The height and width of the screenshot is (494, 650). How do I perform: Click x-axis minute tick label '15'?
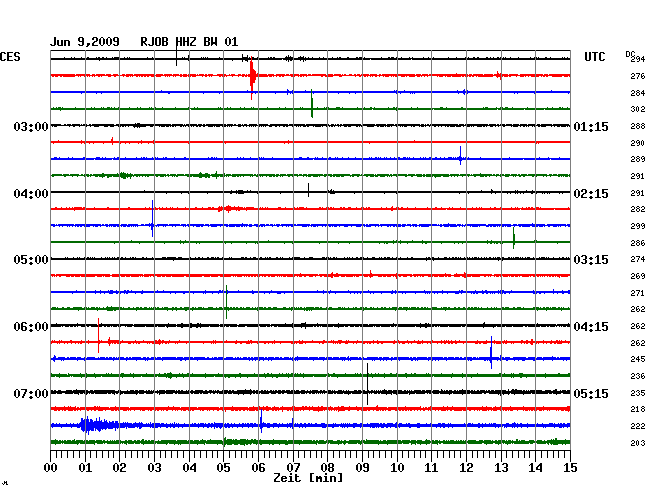(x=570, y=468)
